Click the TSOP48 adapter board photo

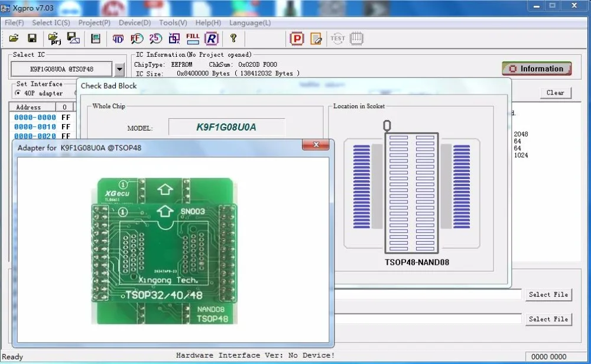164,251
